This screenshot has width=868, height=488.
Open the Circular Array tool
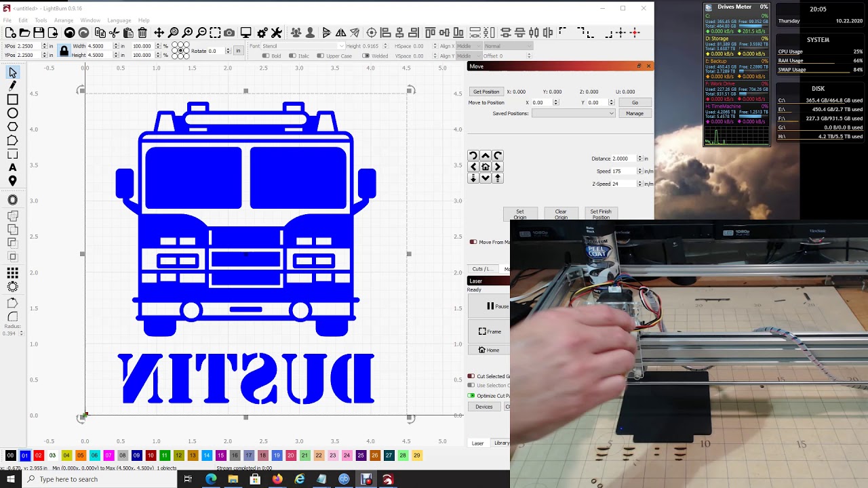click(12, 287)
